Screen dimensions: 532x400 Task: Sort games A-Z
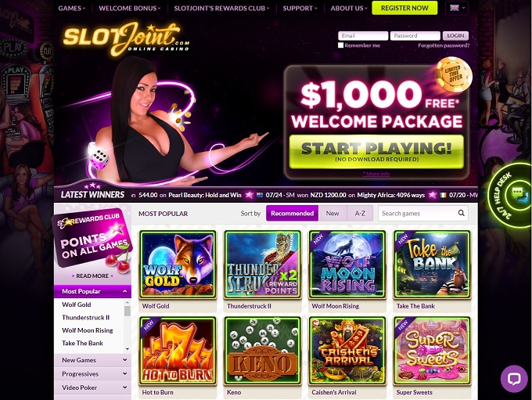360,213
